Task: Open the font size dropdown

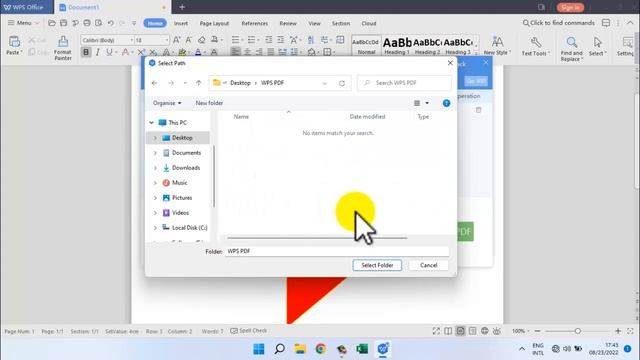Action: 167,40
